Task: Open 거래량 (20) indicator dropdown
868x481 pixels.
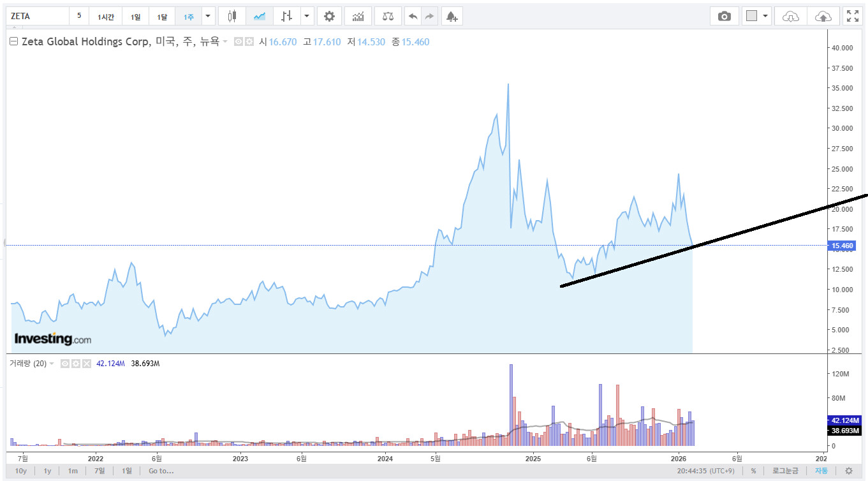Action: tap(52, 364)
